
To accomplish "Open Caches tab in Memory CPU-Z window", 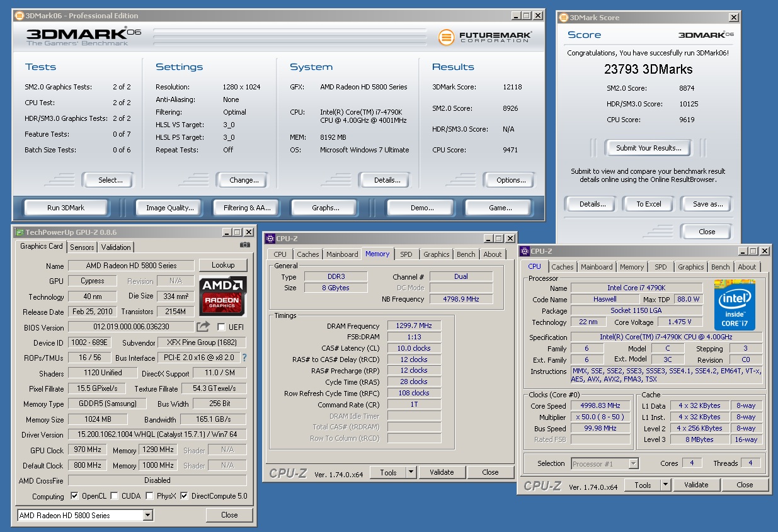I will pyautogui.click(x=308, y=254).
